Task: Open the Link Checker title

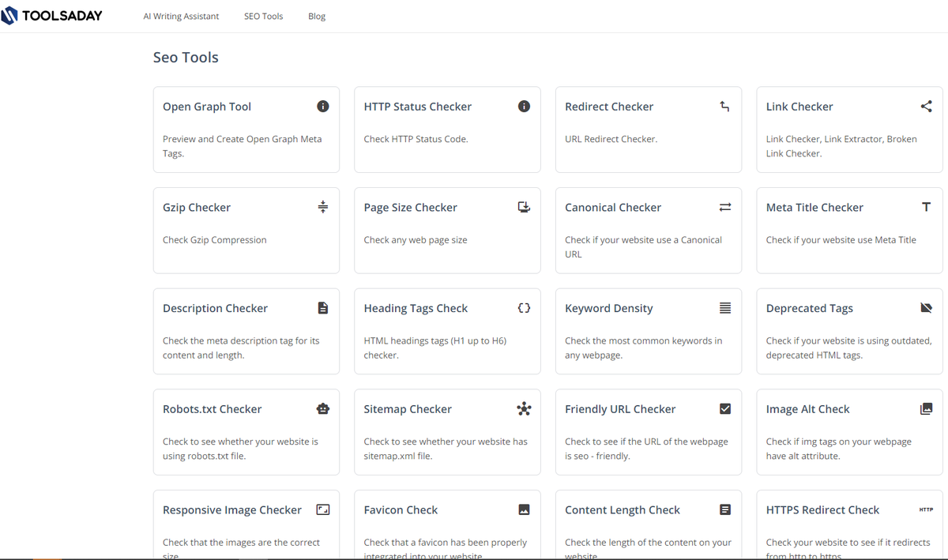Action: 799,107
